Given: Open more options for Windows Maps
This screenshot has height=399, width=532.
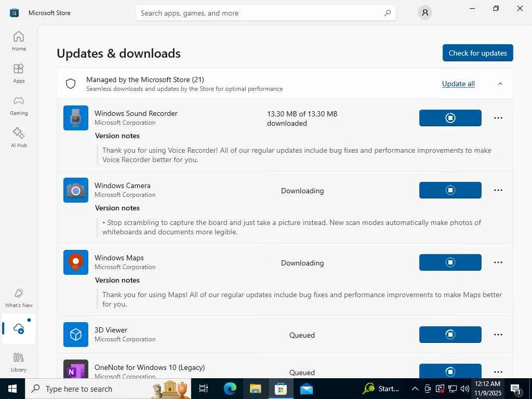Looking at the screenshot, I should click(x=498, y=262).
